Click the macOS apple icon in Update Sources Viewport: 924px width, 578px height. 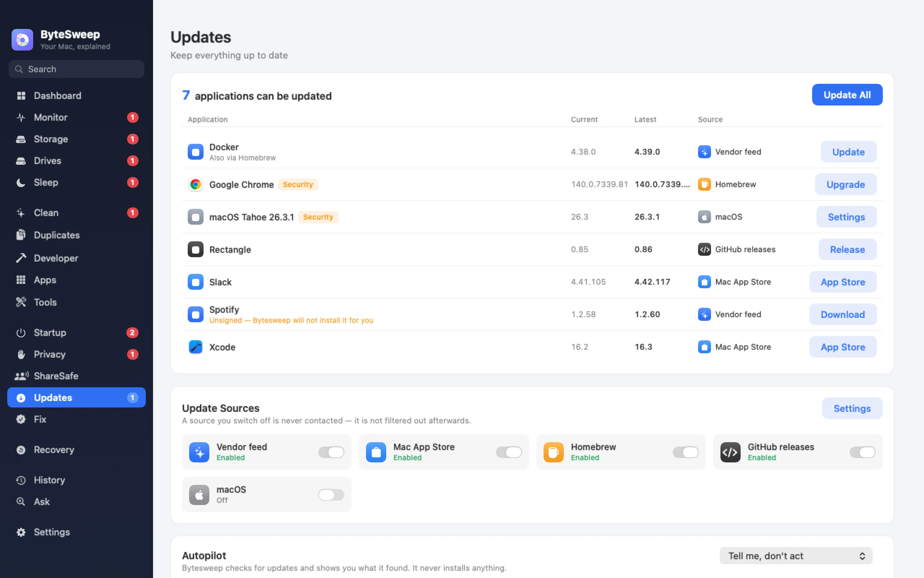coord(199,495)
